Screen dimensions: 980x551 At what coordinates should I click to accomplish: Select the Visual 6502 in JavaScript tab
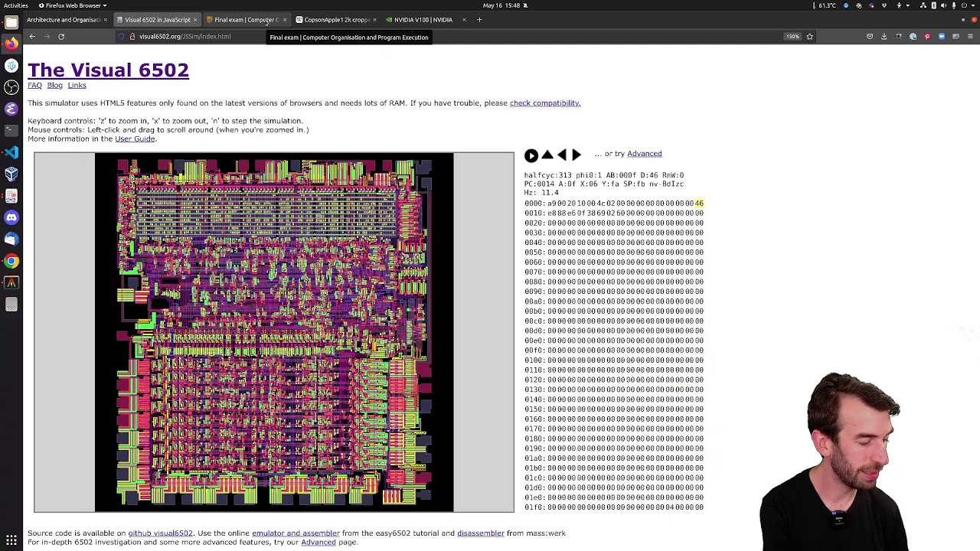click(x=157, y=19)
